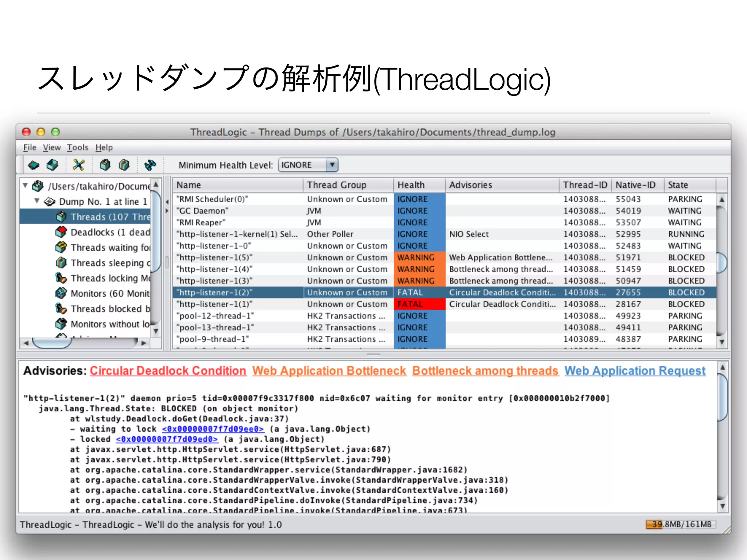Click the Deadlocks red-topped box icon
This screenshot has width=747, height=560.
click(x=61, y=232)
